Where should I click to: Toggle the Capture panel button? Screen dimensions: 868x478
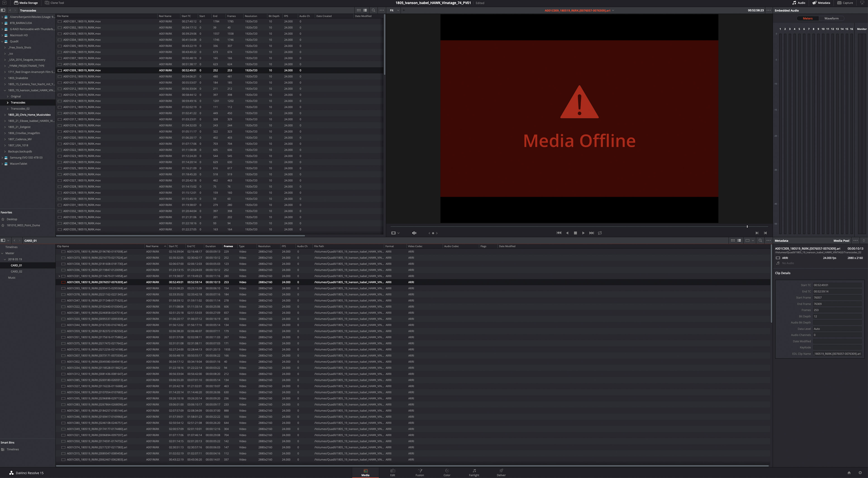[845, 3]
